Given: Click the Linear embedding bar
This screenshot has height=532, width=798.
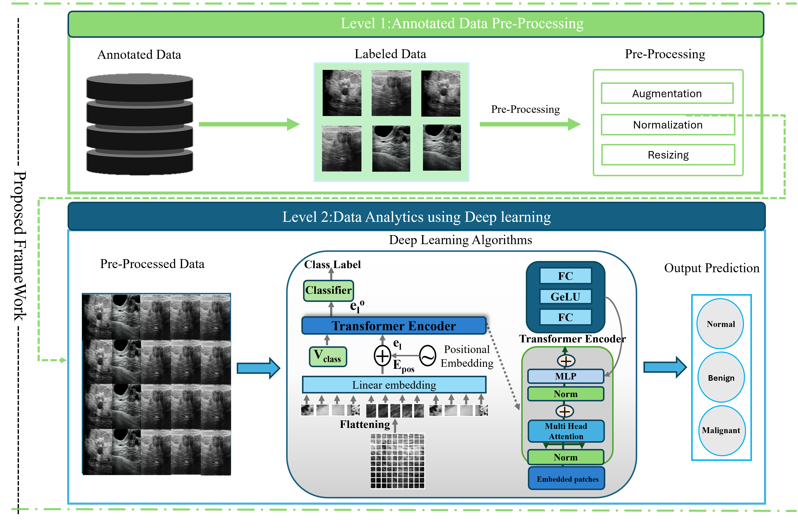Looking at the screenshot, I should coord(394,385).
